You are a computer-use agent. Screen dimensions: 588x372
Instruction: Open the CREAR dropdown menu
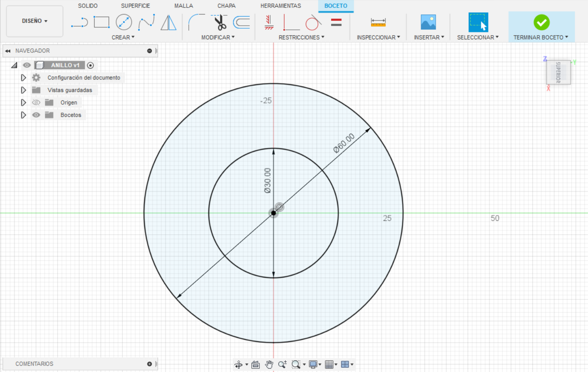[x=123, y=37]
